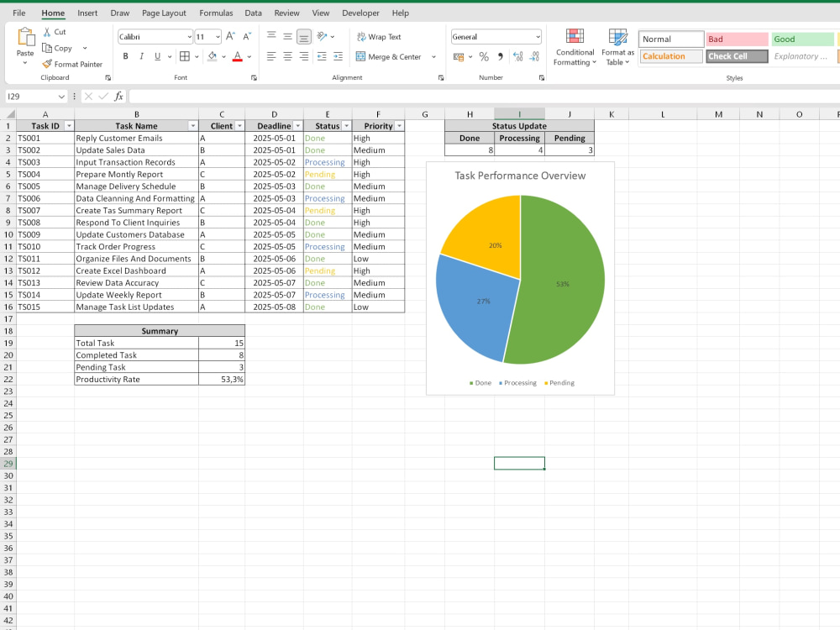The width and height of the screenshot is (840, 630).
Task: Align text to bottom of cell
Action: [x=304, y=36]
